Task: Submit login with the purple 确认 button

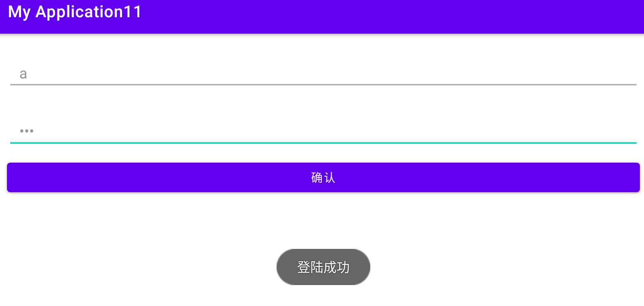Action: [x=323, y=177]
